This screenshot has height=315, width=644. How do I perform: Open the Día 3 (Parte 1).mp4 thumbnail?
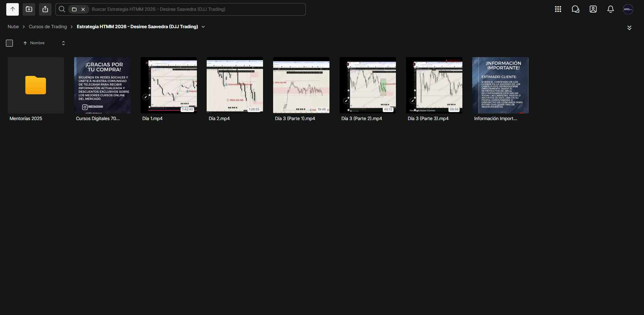tap(301, 85)
